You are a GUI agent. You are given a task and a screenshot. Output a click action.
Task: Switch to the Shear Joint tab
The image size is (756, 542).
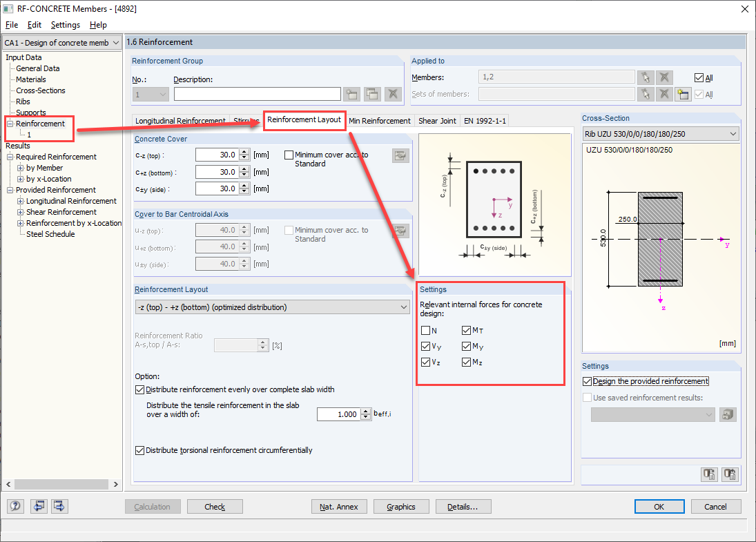437,121
